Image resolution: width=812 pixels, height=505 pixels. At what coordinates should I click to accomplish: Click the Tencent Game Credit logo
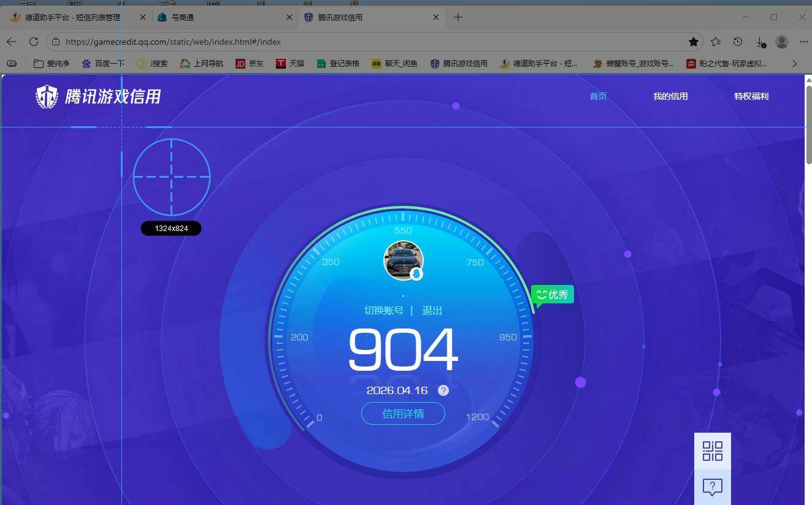pyautogui.click(x=98, y=96)
